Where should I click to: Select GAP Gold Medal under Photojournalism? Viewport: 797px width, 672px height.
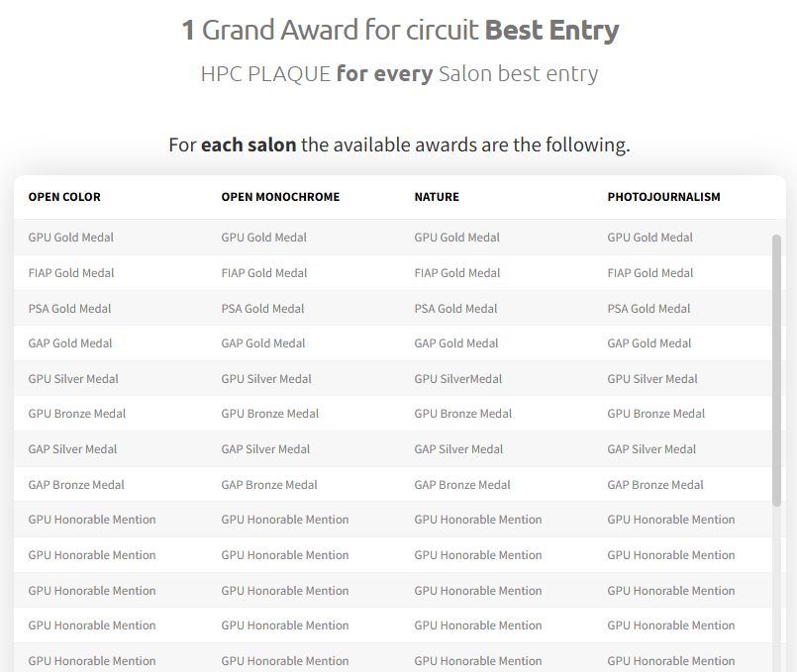tap(649, 343)
